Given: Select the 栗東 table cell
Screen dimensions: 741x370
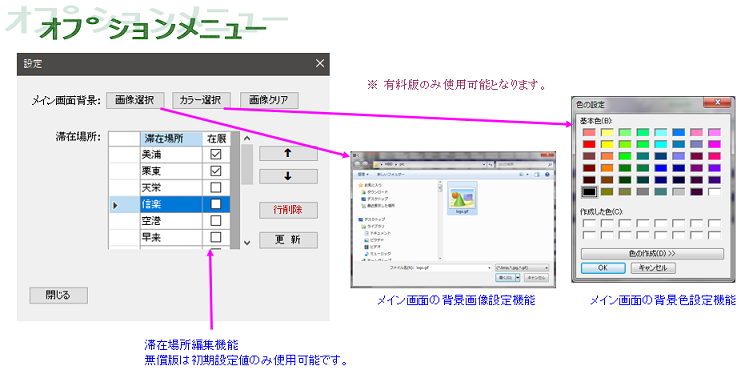Looking at the screenshot, I should [x=171, y=171].
